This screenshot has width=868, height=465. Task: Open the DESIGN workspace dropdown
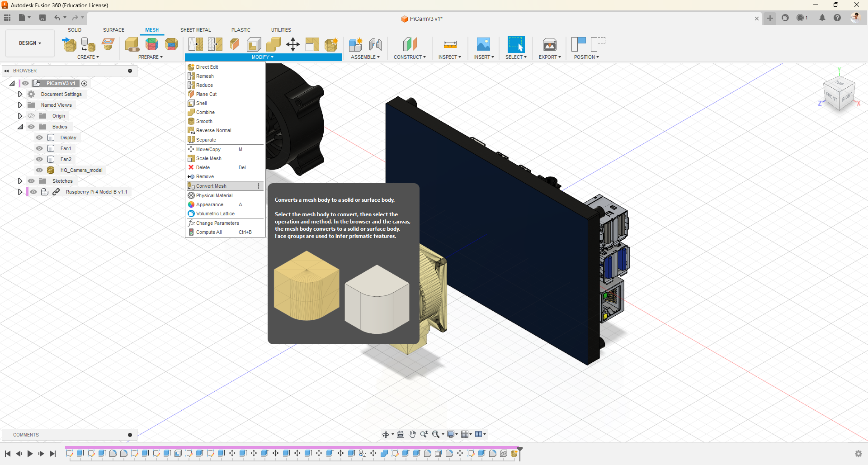point(30,43)
